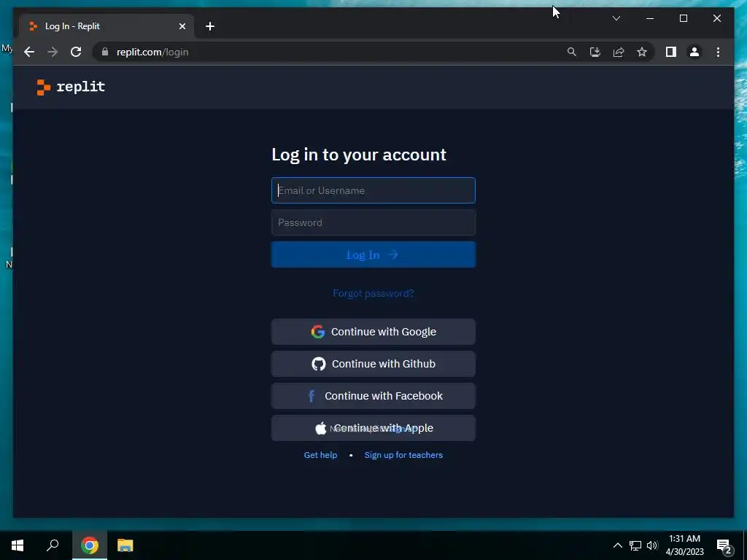
Task: Open the zoom magnifier icon in address bar
Action: coord(572,52)
